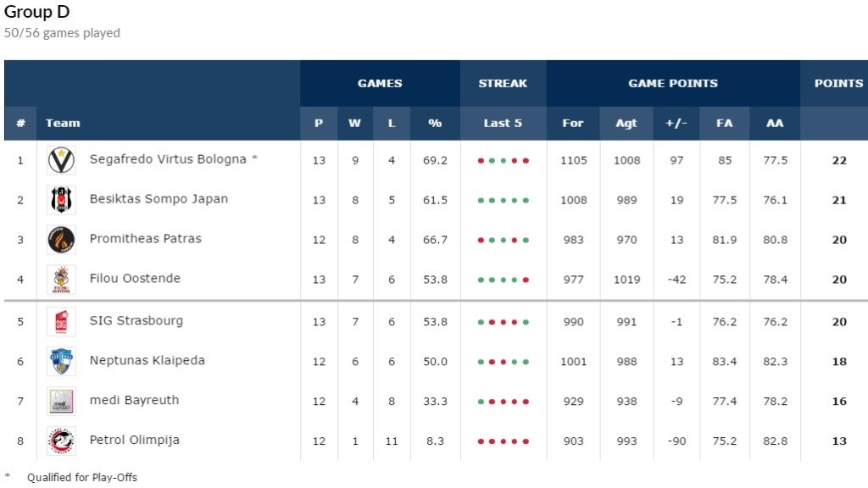Image resolution: width=868 pixels, height=488 pixels.
Task: Sort table by the % column header
Action: [435, 123]
